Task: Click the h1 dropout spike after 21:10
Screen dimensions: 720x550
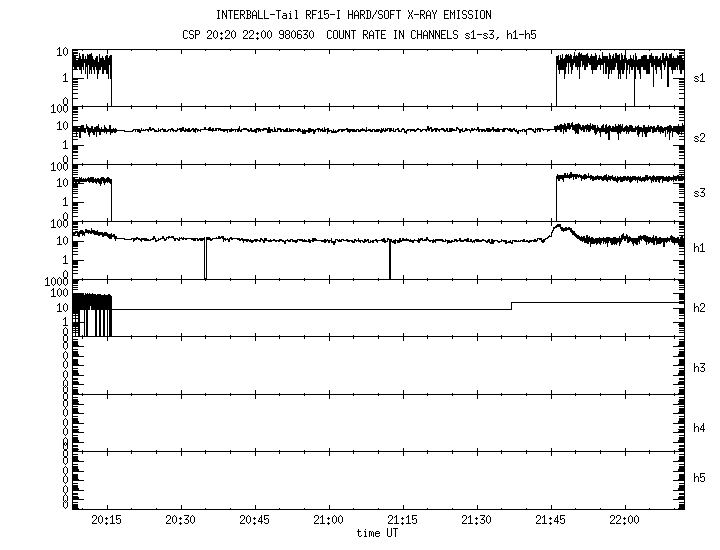Action: (x=390, y=260)
